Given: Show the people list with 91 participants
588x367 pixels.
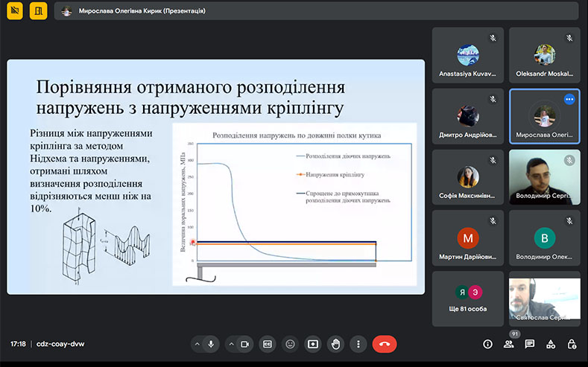Looking at the screenshot, I should click(x=509, y=344).
